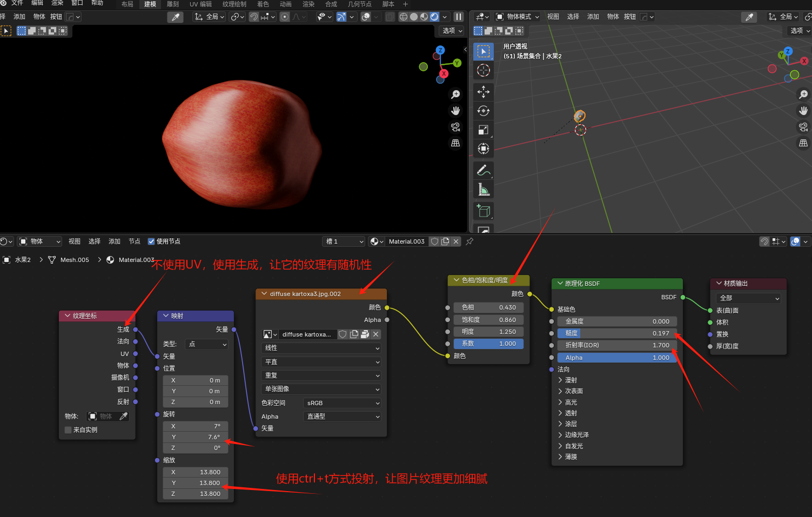
Task: Adjust the 糙度 slider in BSDF node
Action: (617, 333)
